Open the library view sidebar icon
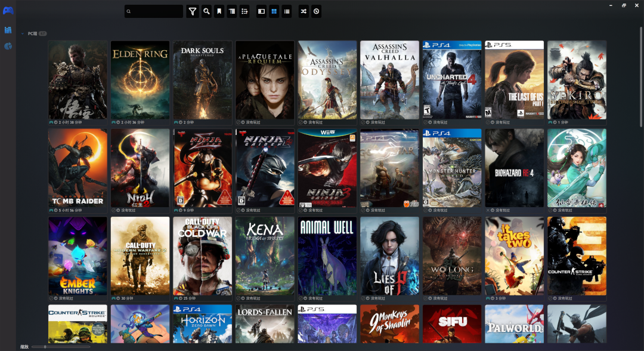Screen dimensions: 644x351 coord(8,30)
